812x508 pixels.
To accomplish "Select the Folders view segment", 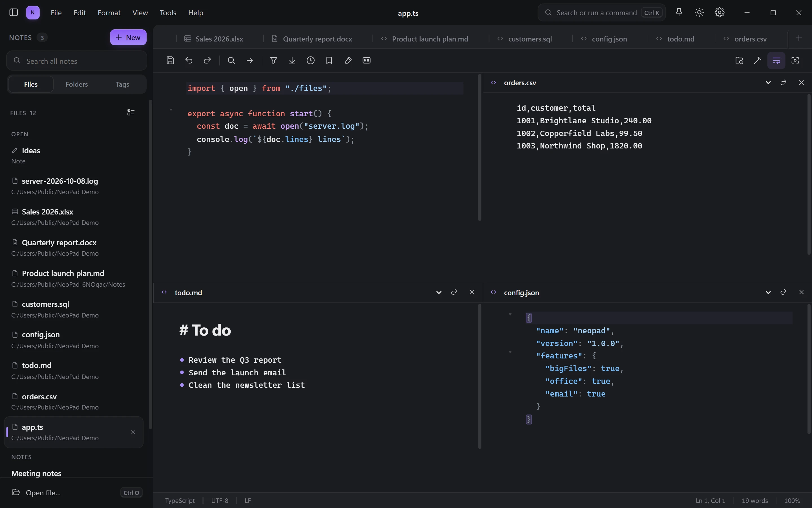I will pos(76,84).
